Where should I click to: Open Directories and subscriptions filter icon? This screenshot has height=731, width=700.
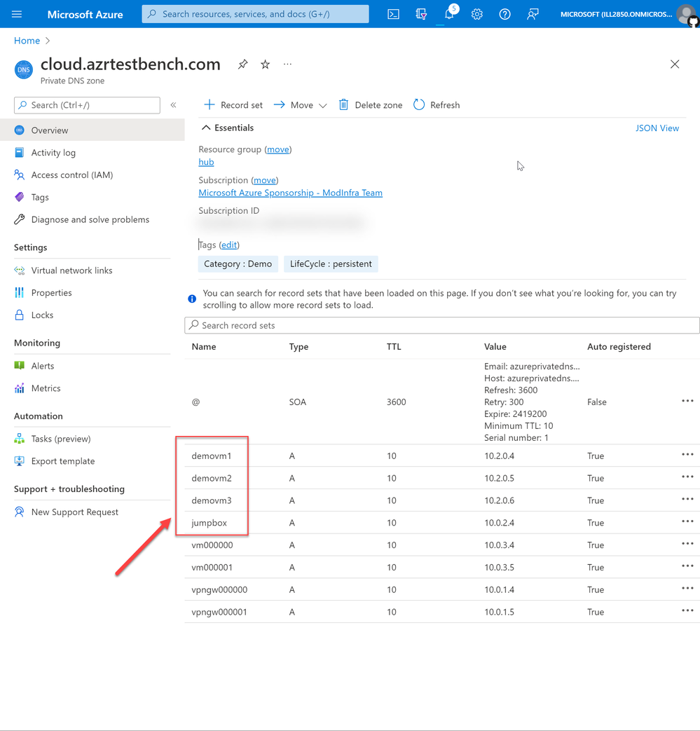(x=421, y=15)
